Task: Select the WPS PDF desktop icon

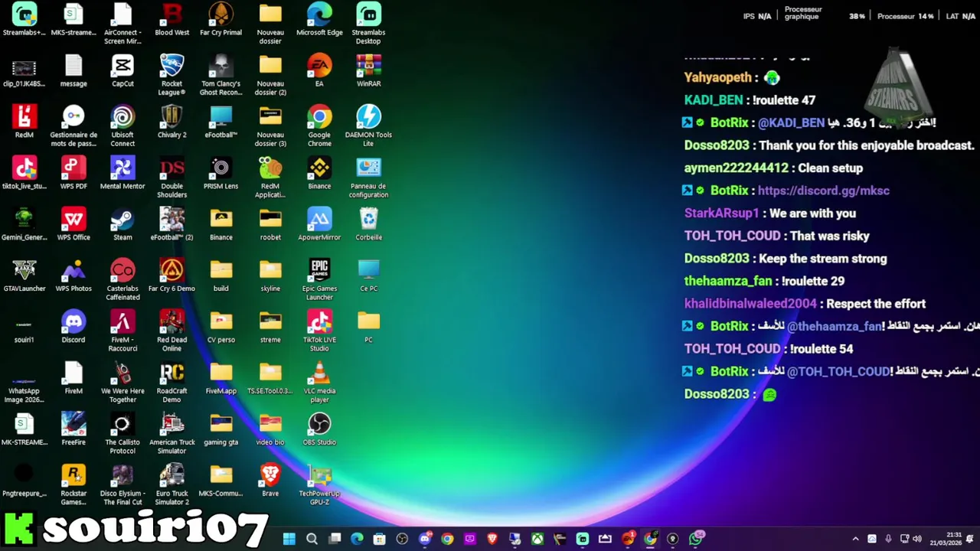Action: [73, 173]
